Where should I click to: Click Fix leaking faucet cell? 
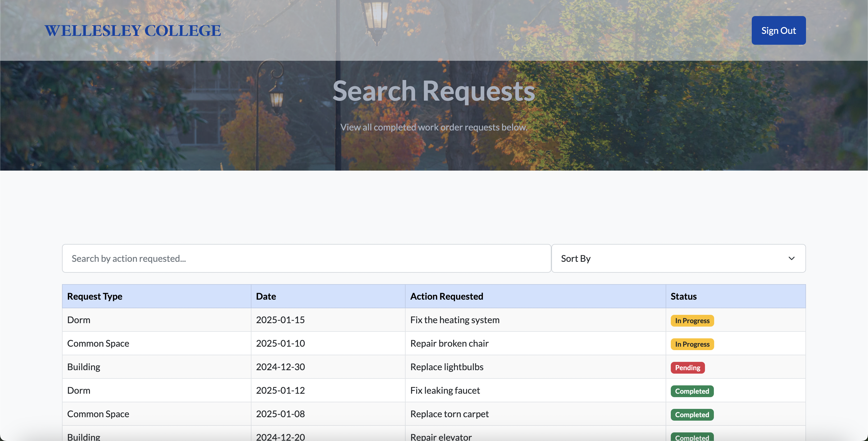point(535,391)
